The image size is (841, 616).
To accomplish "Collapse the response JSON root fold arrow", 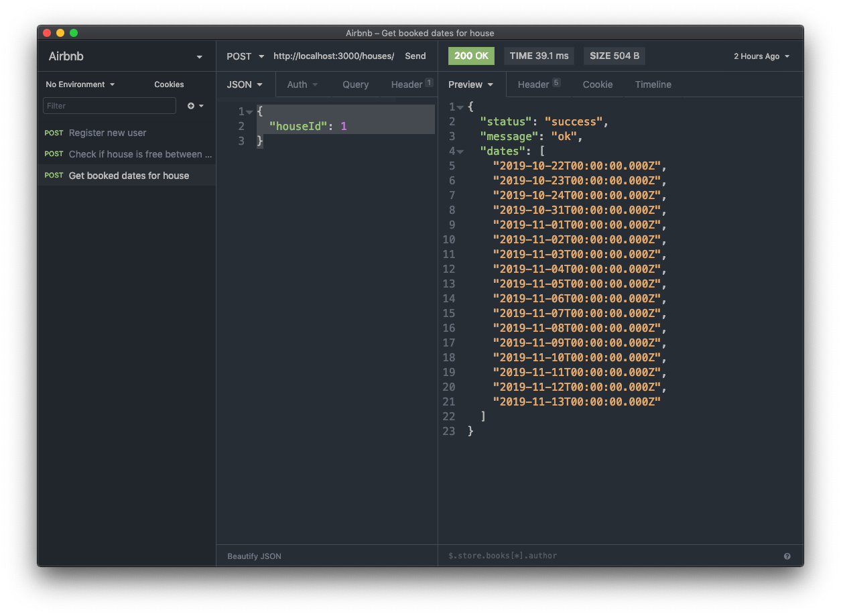I will click(460, 107).
